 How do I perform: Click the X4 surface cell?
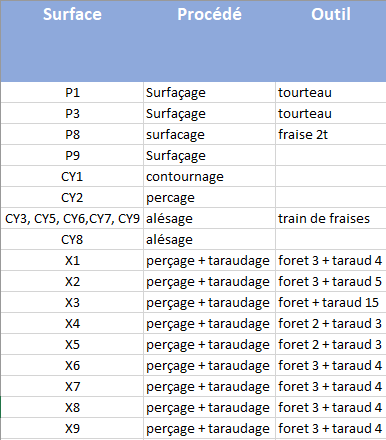[x=72, y=323]
